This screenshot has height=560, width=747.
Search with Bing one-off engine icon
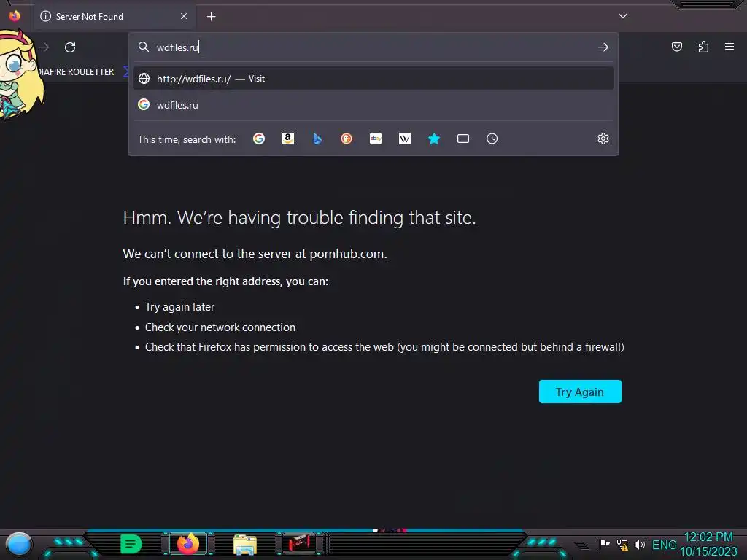(317, 139)
